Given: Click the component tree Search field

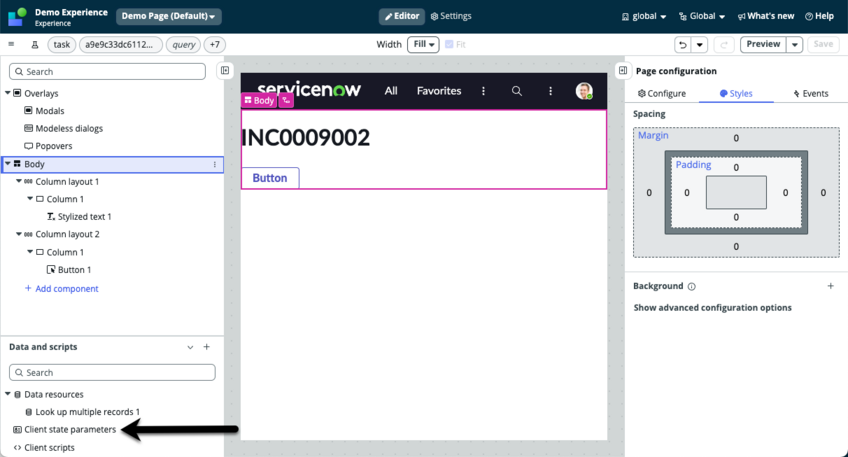Looking at the screenshot, I should tap(108, 71).
